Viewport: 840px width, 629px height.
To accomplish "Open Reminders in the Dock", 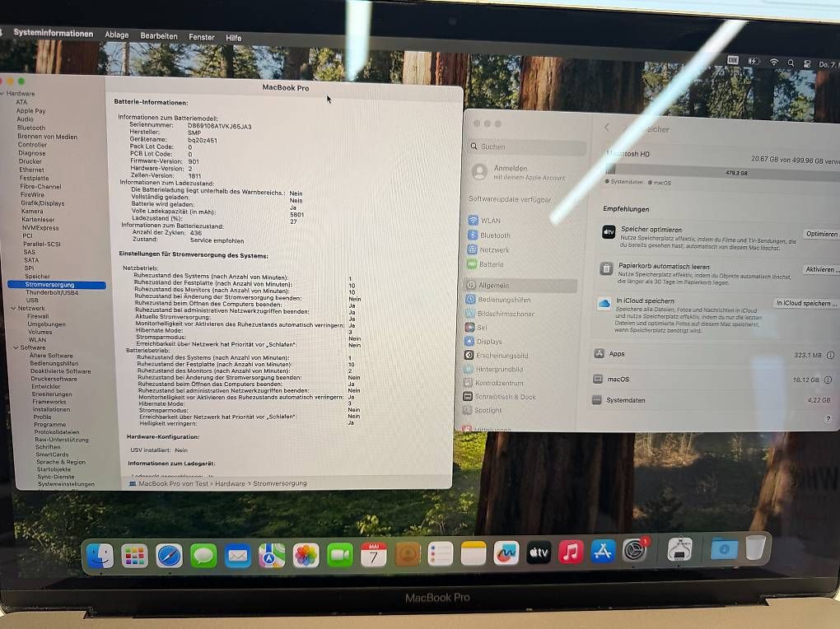I will point(441,554).
